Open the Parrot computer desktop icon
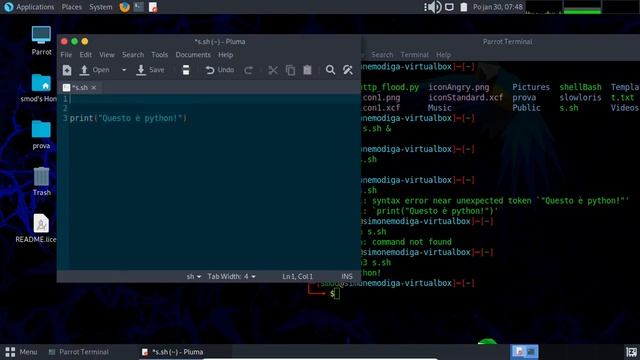The width and height of the screenshot is (640, 360). click(41, 40)
